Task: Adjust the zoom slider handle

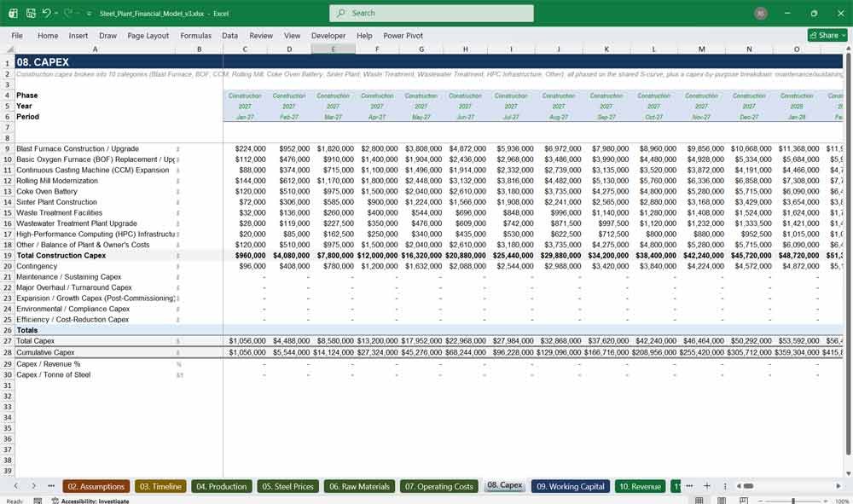Action: (x=793, y=501)
